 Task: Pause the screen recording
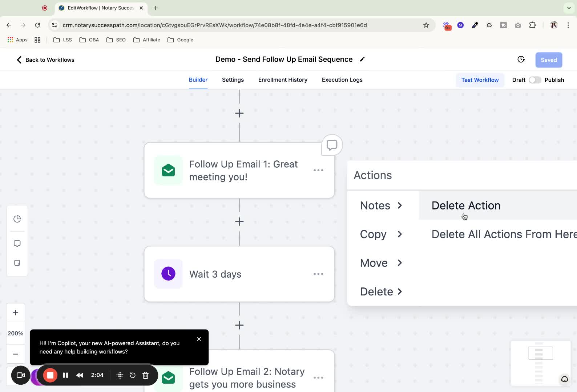(65, 375)
